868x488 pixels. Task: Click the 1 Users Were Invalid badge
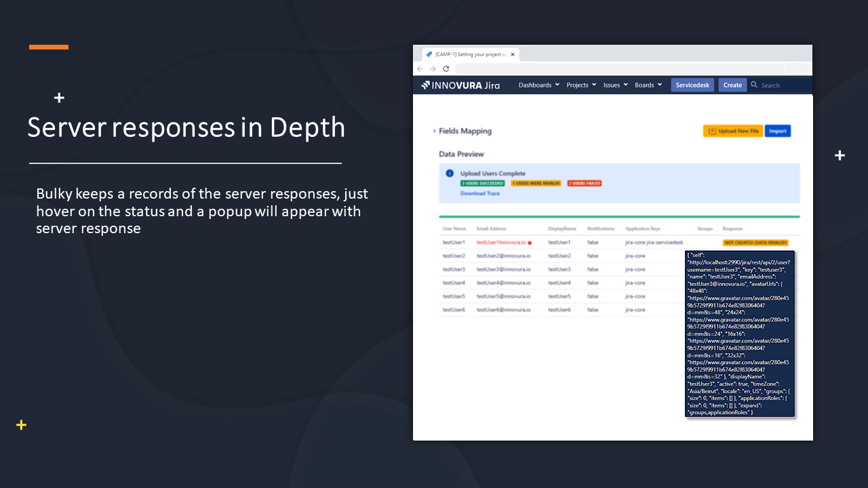536,183
